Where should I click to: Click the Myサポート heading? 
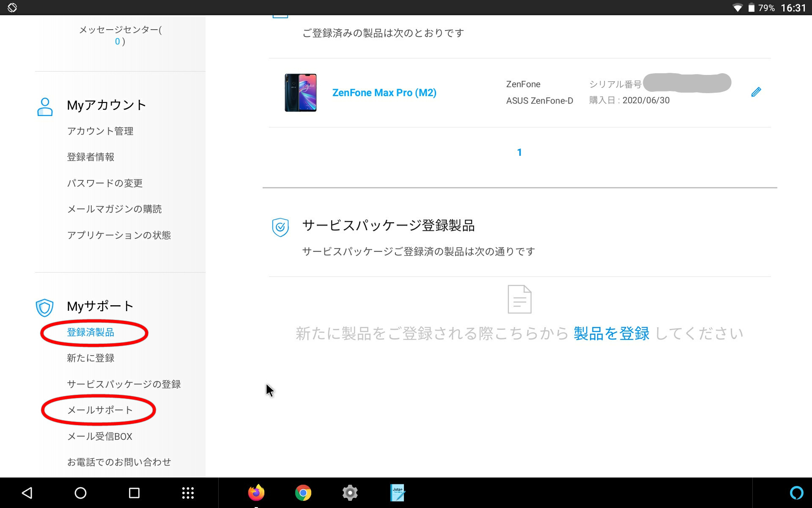[100, 306]
